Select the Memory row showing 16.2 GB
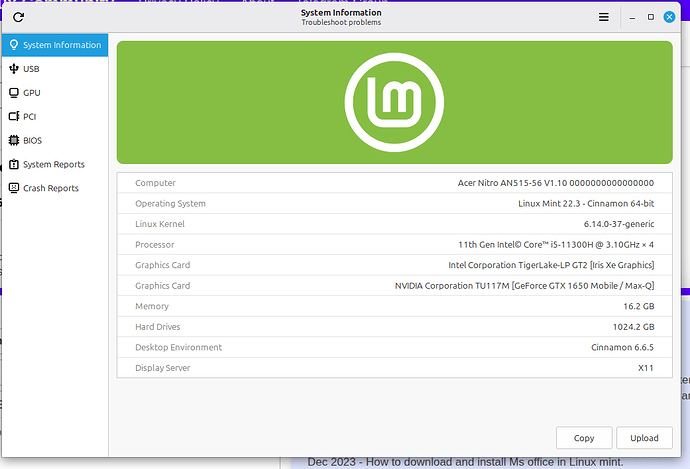The width and height of the screenshot is (690, 469). click(394, 306)
